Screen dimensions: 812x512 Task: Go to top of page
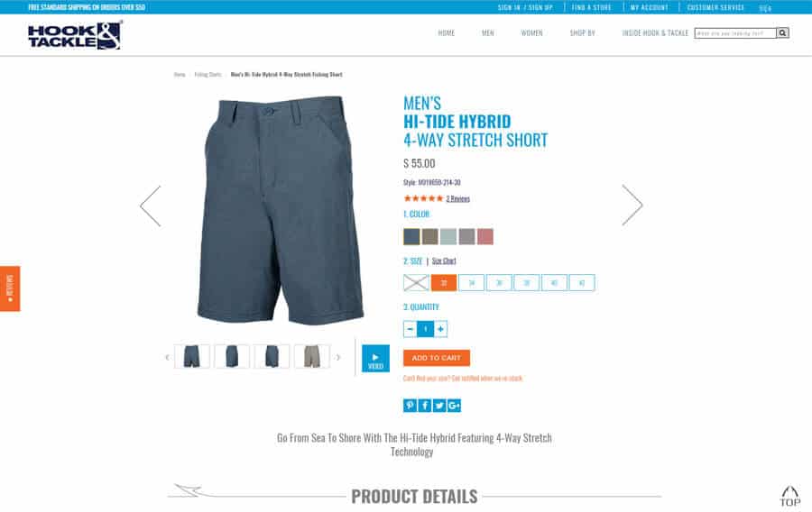pos(789,497)
